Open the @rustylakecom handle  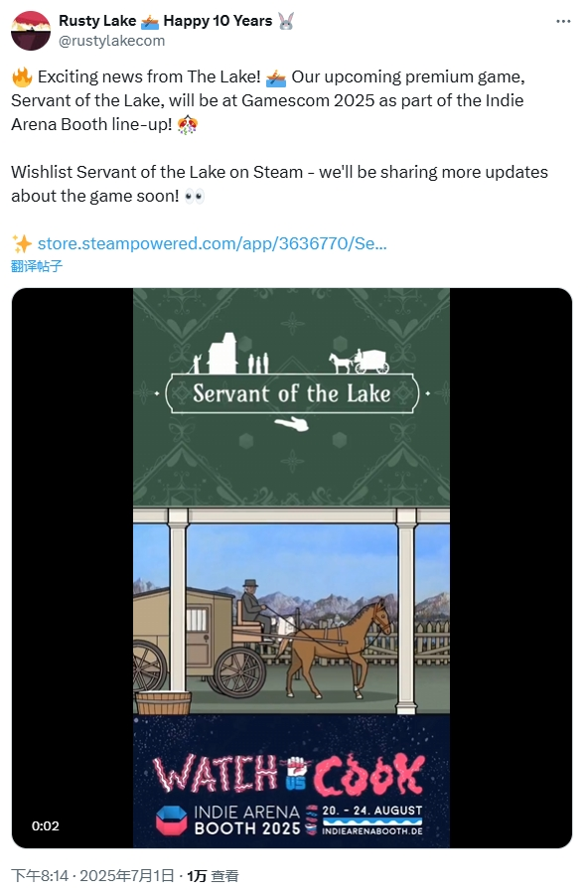pos(111,41)
